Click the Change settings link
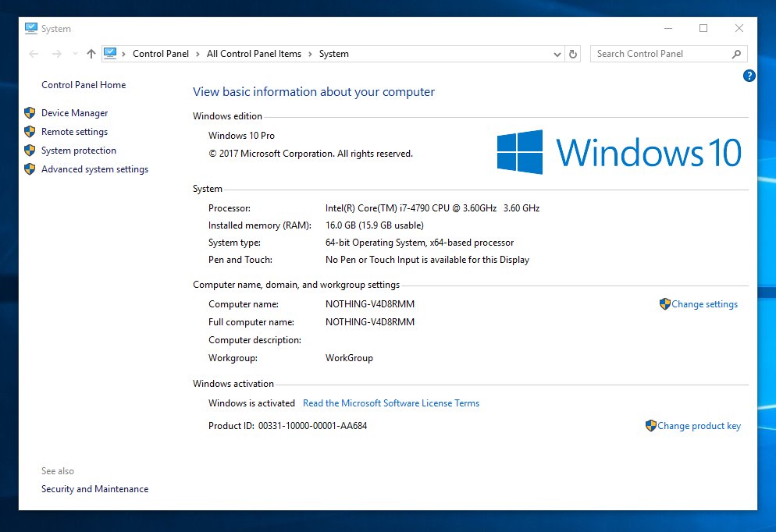Image resolution: width=776 pixels, height=532 pixels. 704,304
